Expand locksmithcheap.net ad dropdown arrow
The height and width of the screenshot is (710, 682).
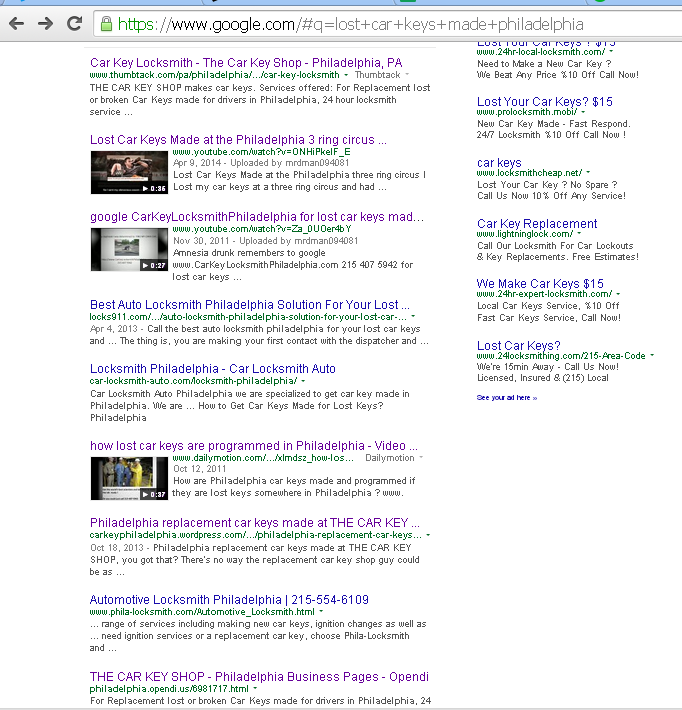tap(588, 173)
